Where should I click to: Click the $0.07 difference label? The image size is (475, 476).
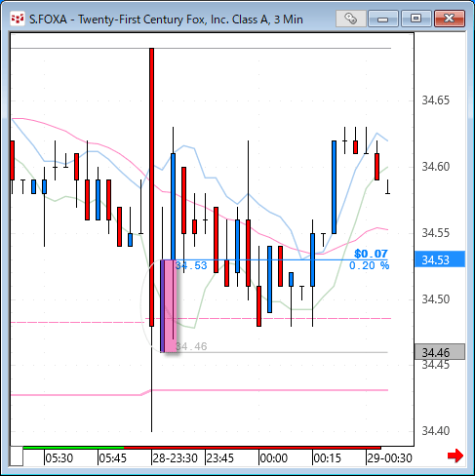371,254
